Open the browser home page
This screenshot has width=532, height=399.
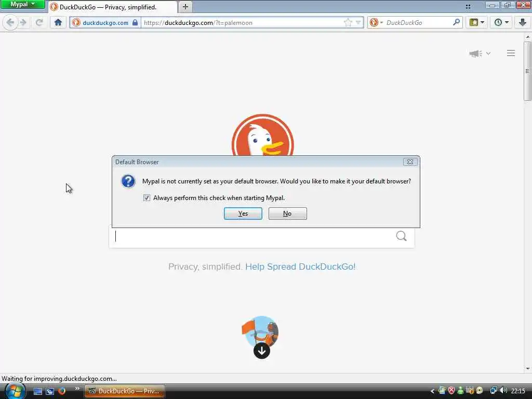pos(58,23)
